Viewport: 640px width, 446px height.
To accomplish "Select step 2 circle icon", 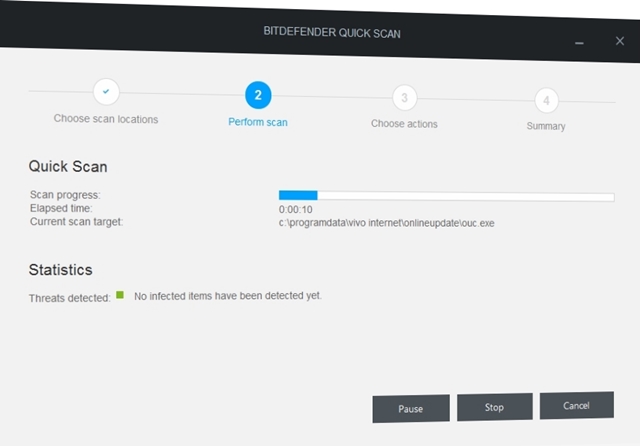I will click(x=258, y=95).
